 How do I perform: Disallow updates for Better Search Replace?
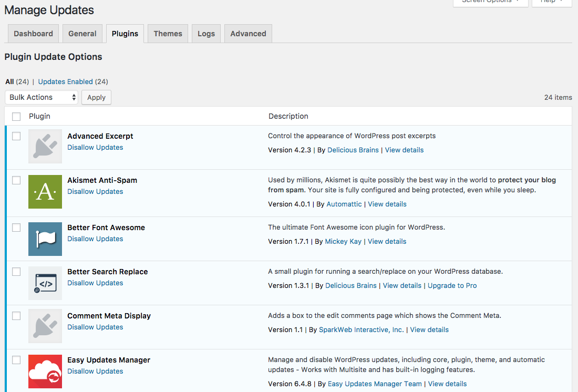[95, 283]
